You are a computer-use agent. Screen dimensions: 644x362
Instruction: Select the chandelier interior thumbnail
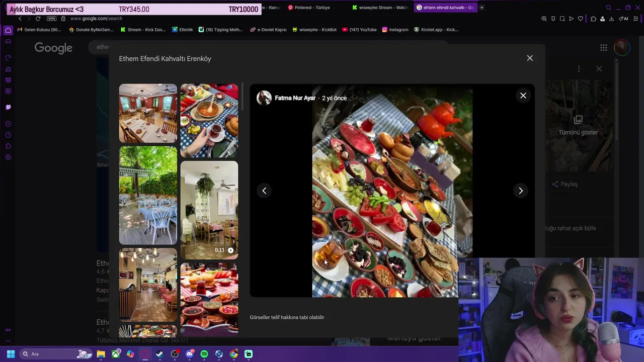(148, 285)
